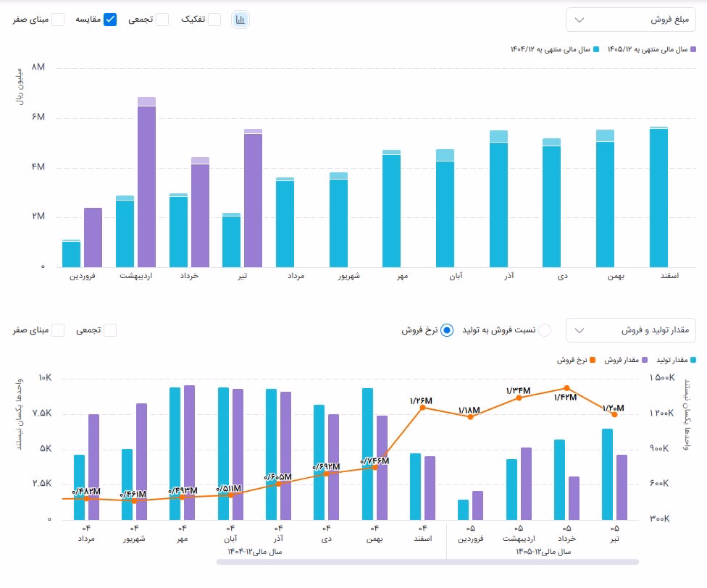Uncheck the مقایسه checkbox

[110, 20]
